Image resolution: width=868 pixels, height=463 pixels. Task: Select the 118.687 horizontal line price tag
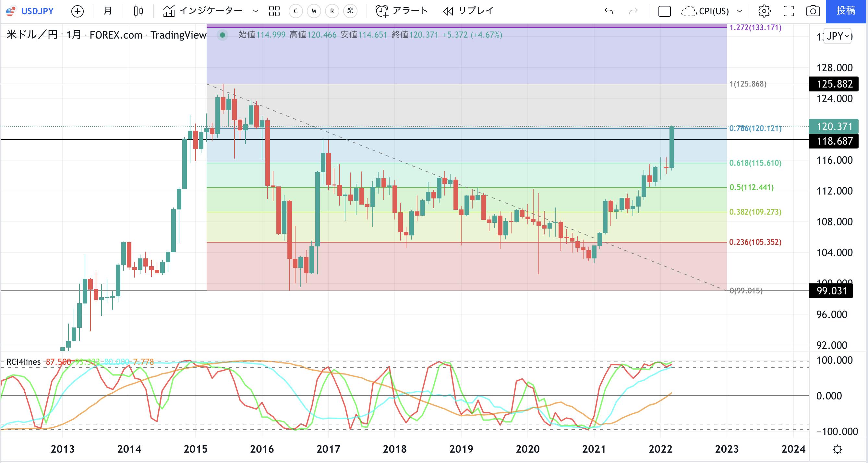click(x=834, y=141)
